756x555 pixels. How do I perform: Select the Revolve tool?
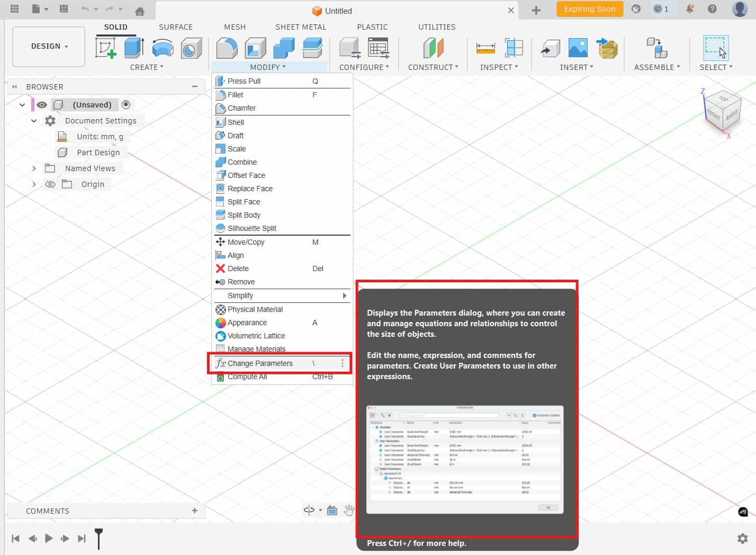click(x=163, y=48)
